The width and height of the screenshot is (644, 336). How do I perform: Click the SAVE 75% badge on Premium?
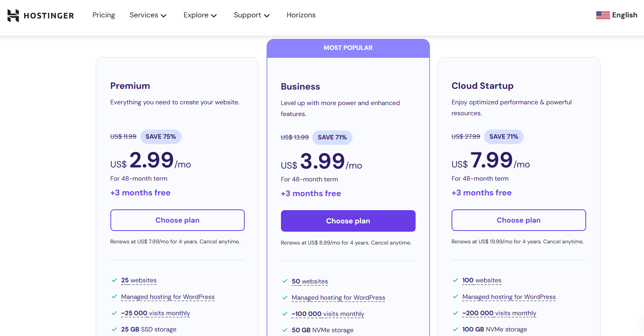[x=161, y=136]
